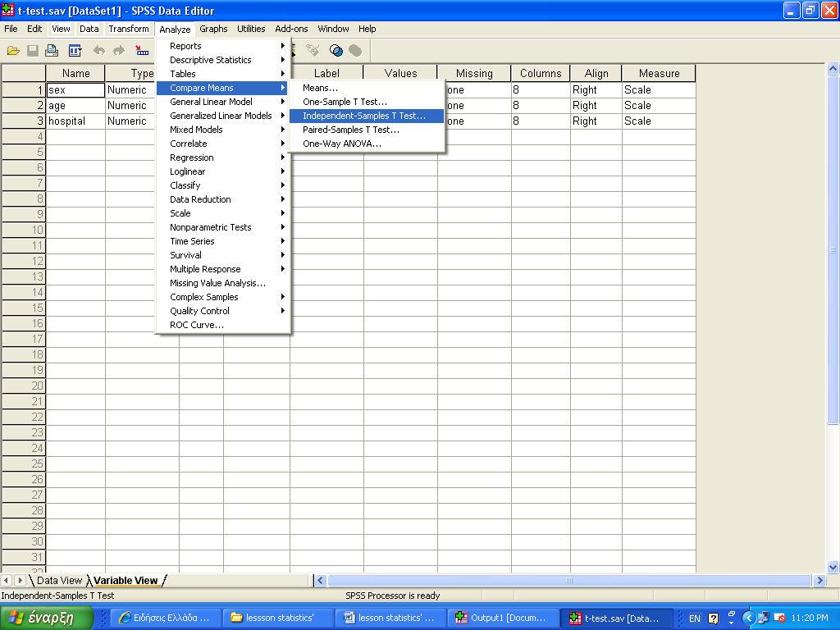Click the Value Labels tag icon
This screenshot has width=840, height=630.
(x=313, y=51)
